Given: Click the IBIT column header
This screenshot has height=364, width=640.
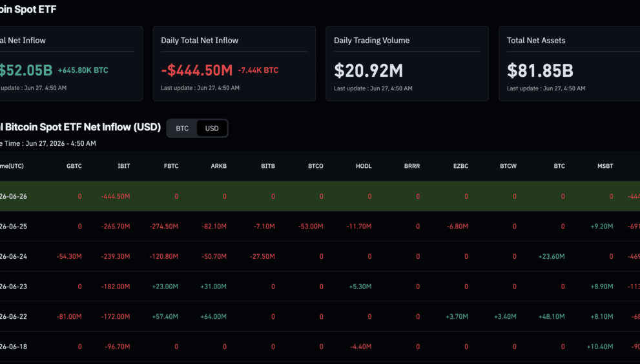Looking at the screenshot, I should (x=124, y=166).
